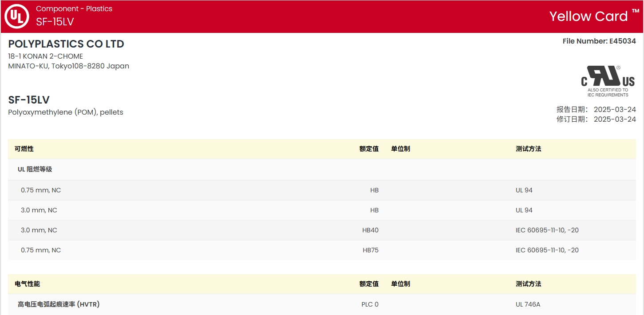Click the HB40 rating value
Screen dimensions: 644x315
coord(370,230)
